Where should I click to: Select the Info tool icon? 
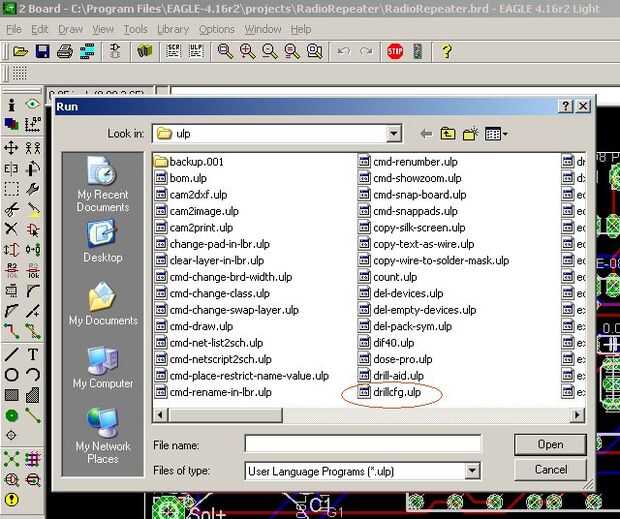pos(11,104)
